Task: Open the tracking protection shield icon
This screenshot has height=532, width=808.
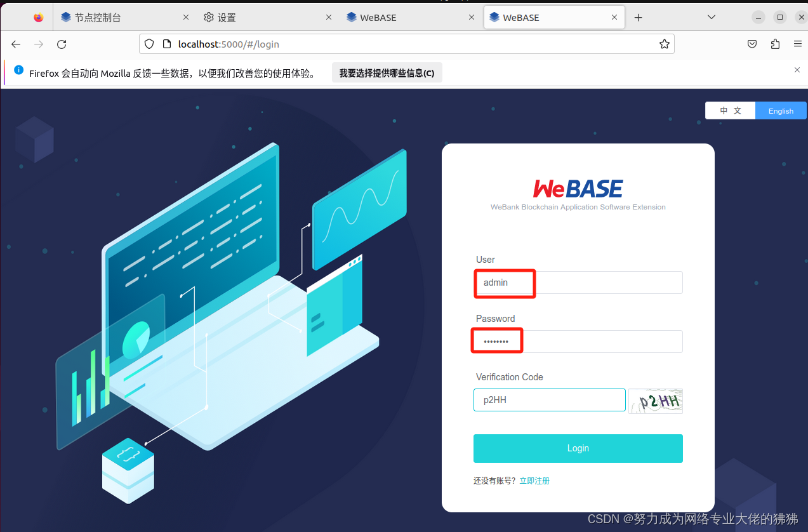Action: point(149,44)
